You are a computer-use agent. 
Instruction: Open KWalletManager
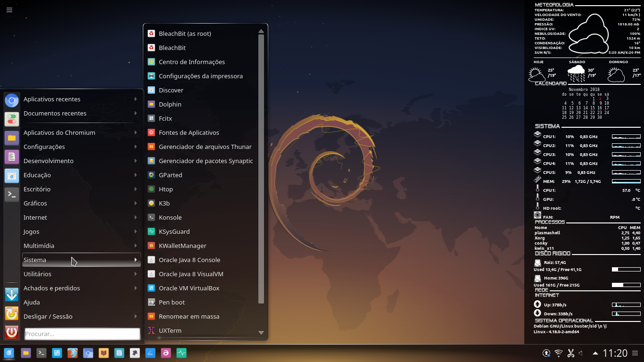click(x=182, y=246)
